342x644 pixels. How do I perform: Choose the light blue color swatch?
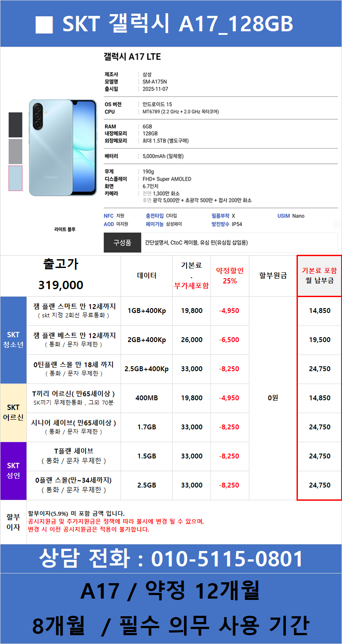(15, 178)
